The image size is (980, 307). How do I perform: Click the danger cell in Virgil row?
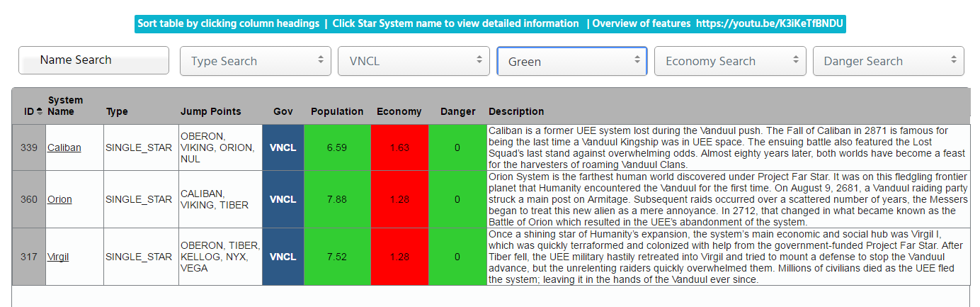pyautogui.click(x=457, y=257)
